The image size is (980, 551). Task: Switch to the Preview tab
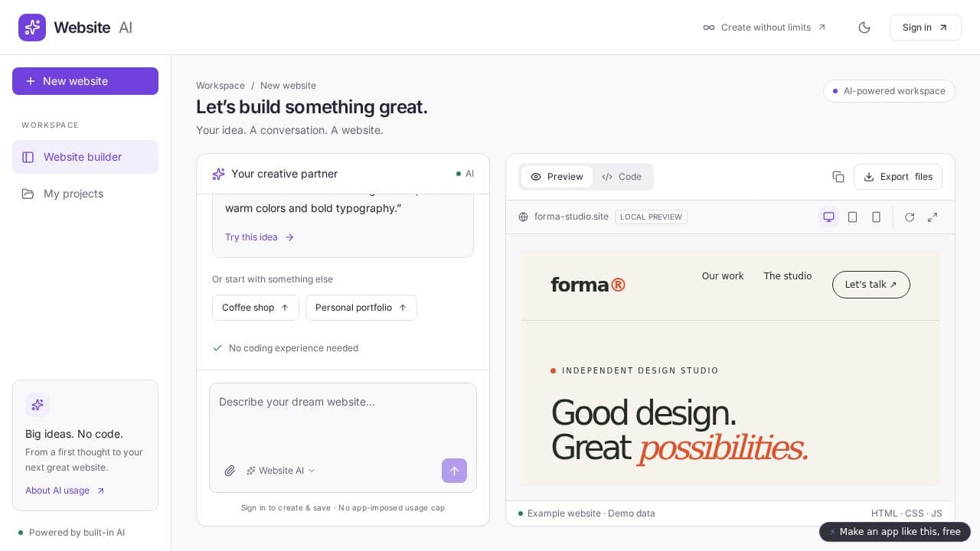tap(557, 177)
